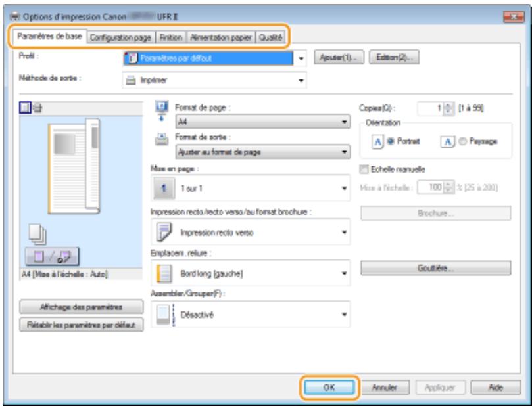Click the 1 sur 1 layout icon

tap(164, 188)
